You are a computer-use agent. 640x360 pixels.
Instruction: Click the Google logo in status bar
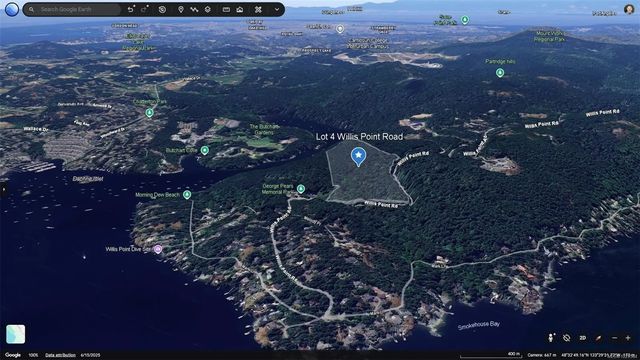13,355
